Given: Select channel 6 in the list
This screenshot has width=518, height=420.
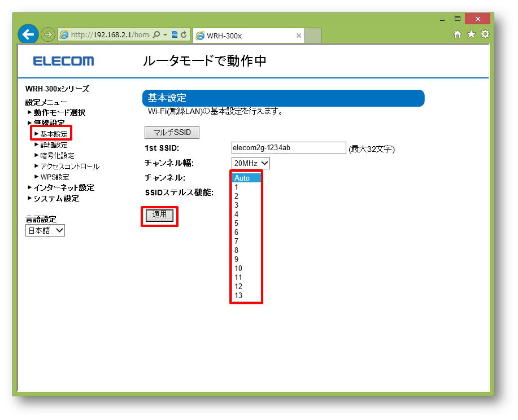Looking at the screenshot, I should coord(246,232).
